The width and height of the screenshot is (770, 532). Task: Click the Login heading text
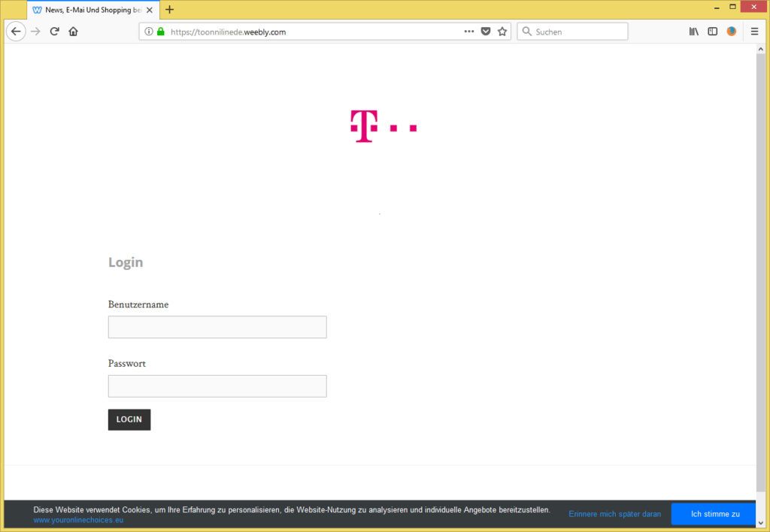coord(126,262)
